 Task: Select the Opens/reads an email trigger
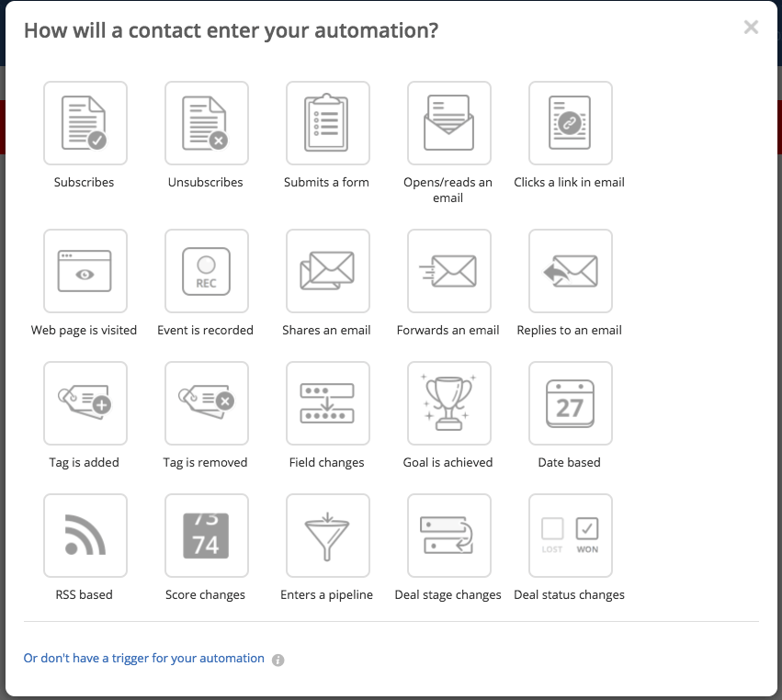448,123
